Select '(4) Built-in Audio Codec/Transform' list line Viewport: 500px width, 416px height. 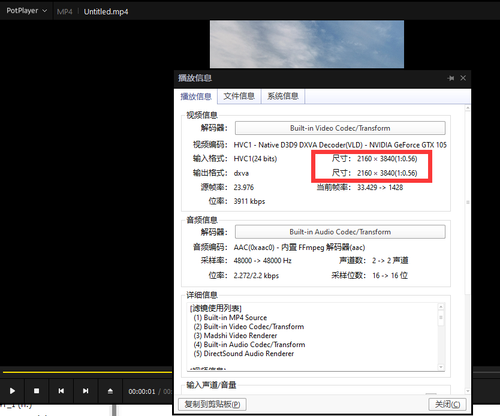click(249, 344)
